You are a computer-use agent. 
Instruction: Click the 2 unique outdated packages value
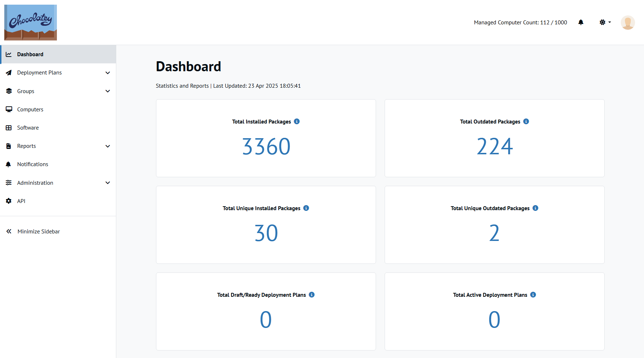click(494, 233)
